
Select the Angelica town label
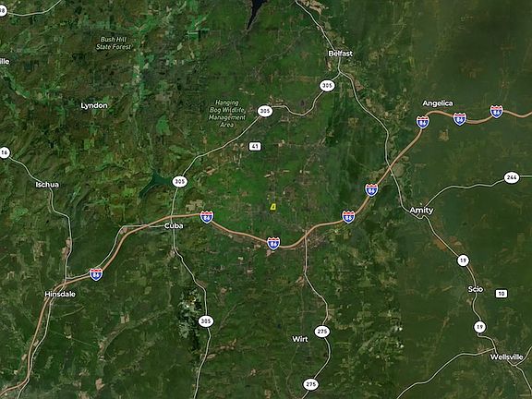(x=438, y=103)
